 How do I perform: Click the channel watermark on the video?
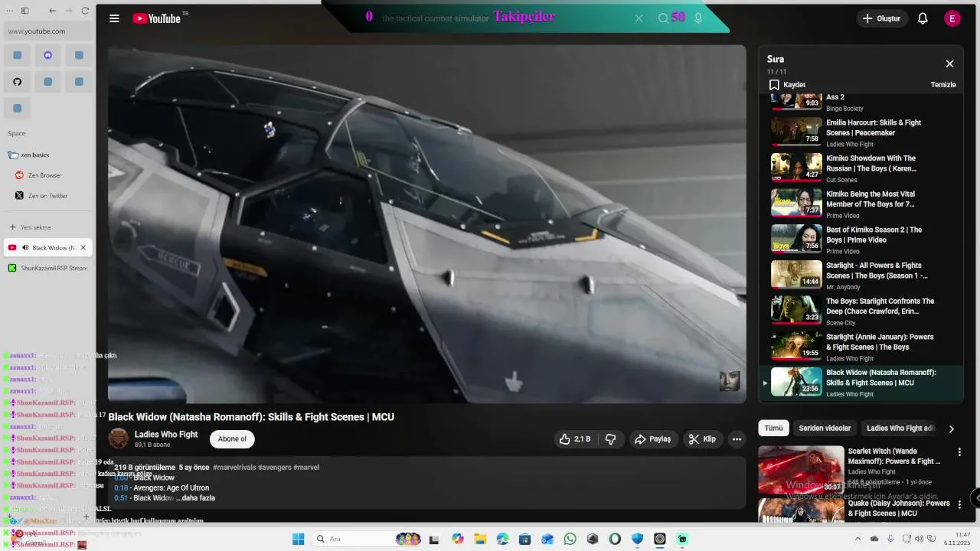(x=730, y=381)
